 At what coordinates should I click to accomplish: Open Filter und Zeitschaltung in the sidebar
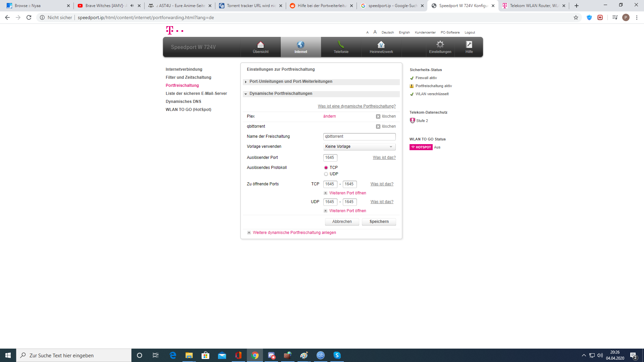click(188, 77)
